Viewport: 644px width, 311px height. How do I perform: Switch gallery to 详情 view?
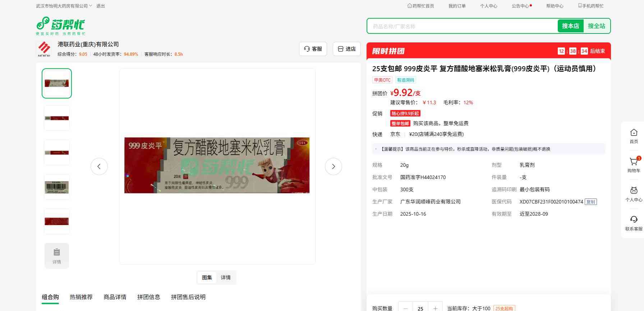click(x=226, y=278)
